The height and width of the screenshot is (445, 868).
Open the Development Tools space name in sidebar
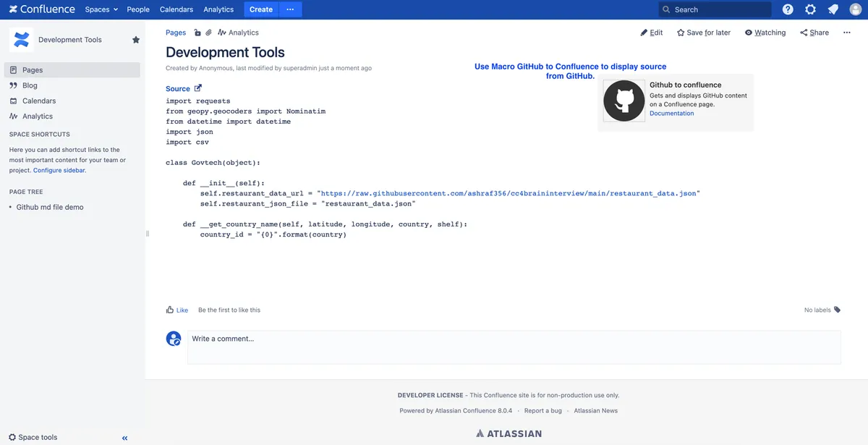tap(70, 40)
